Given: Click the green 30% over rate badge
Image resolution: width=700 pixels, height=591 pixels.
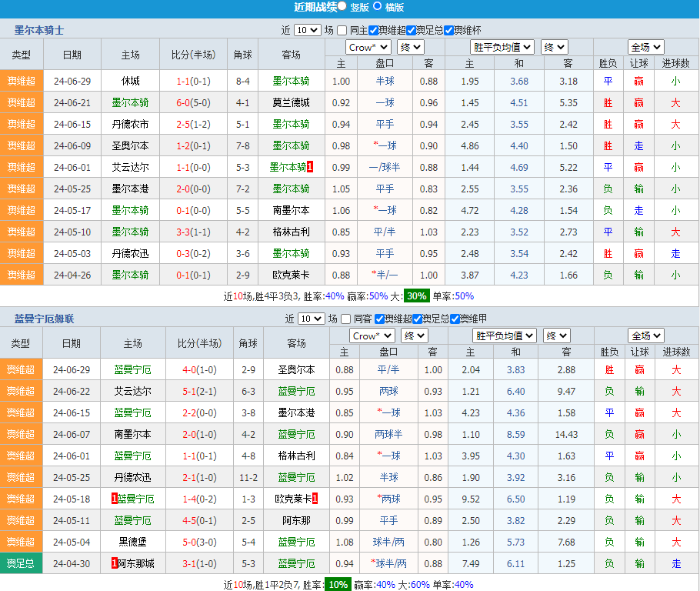Looking at the screenshot, I should tap(417, 296).
